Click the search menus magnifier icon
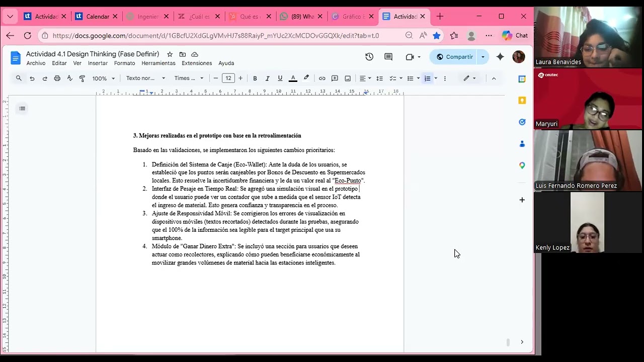 pos(19,78)
